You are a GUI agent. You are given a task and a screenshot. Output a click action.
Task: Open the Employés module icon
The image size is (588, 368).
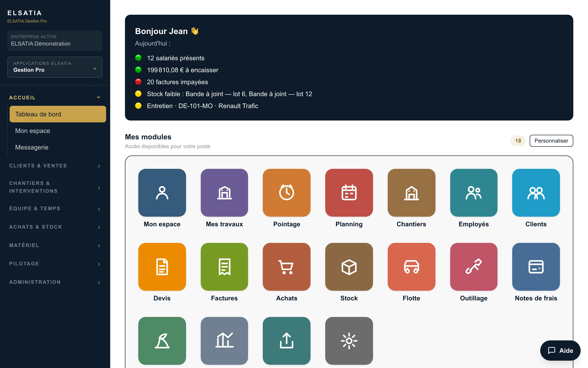474,193
